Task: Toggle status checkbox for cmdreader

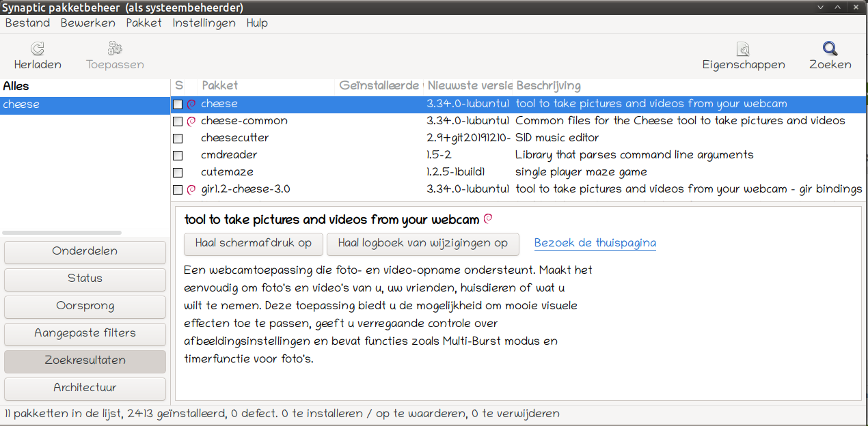Action: (178, 156)
